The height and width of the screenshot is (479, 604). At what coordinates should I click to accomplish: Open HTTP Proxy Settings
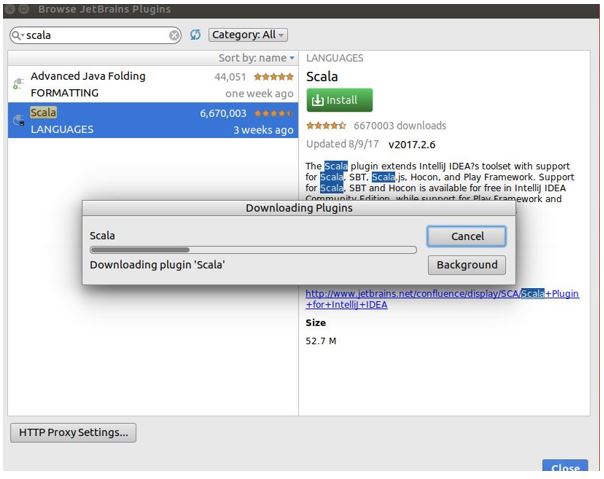coord(73,433)
